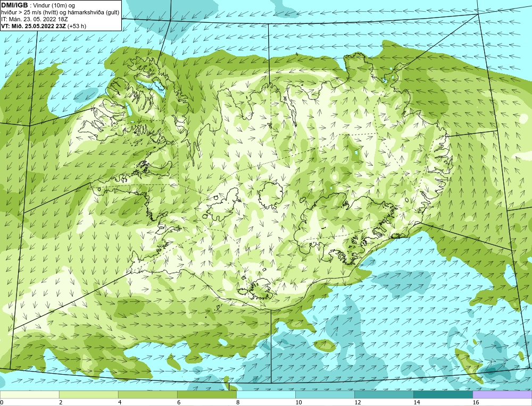532x406 pixels.
Task: Click the 'Vindur (10m) og' heading text
Action: tap(54, 5)
